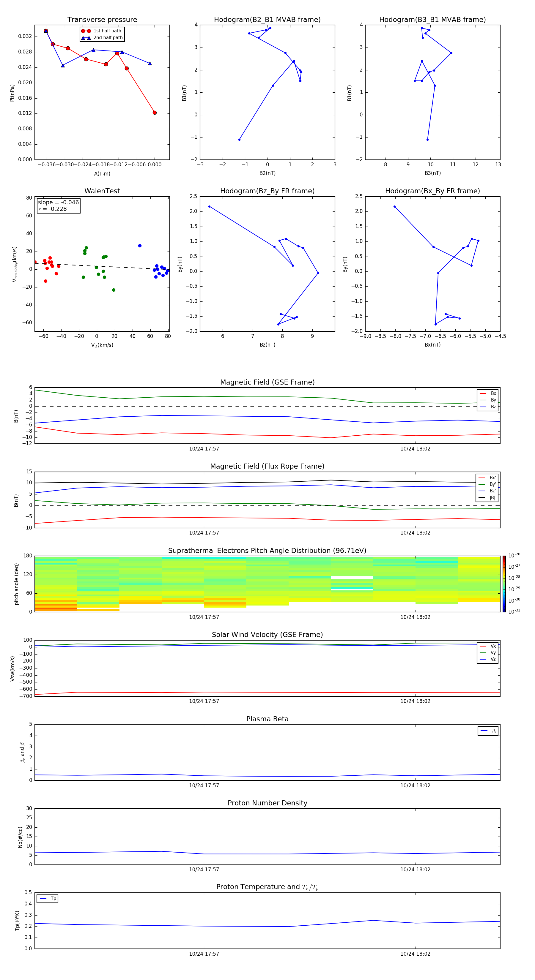Click the "10/24 17:57" tick label under Plasma Beta
Image resolution: width=535 pixels, height=980 pixels.
(x=204, y=785)
